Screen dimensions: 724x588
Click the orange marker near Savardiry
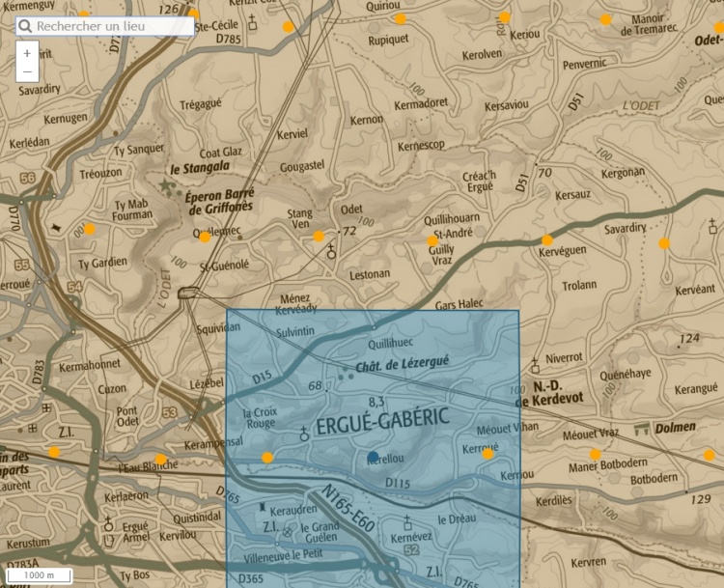664,243
